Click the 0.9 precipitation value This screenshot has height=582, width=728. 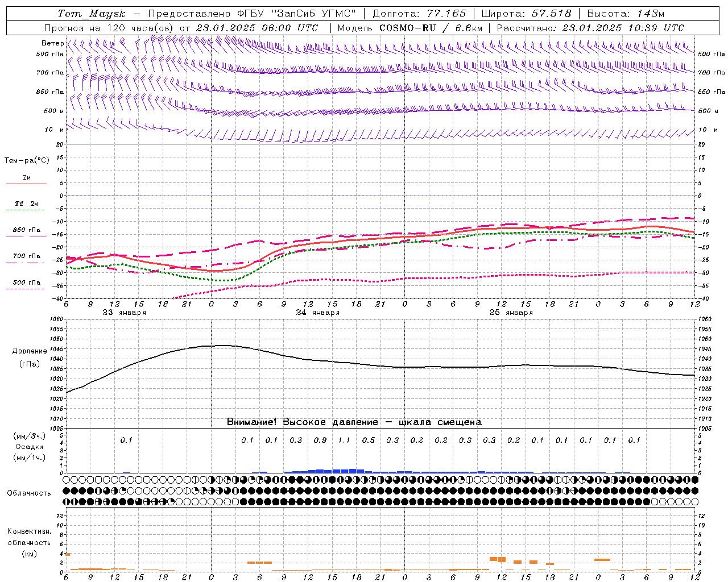coord(320,440)
